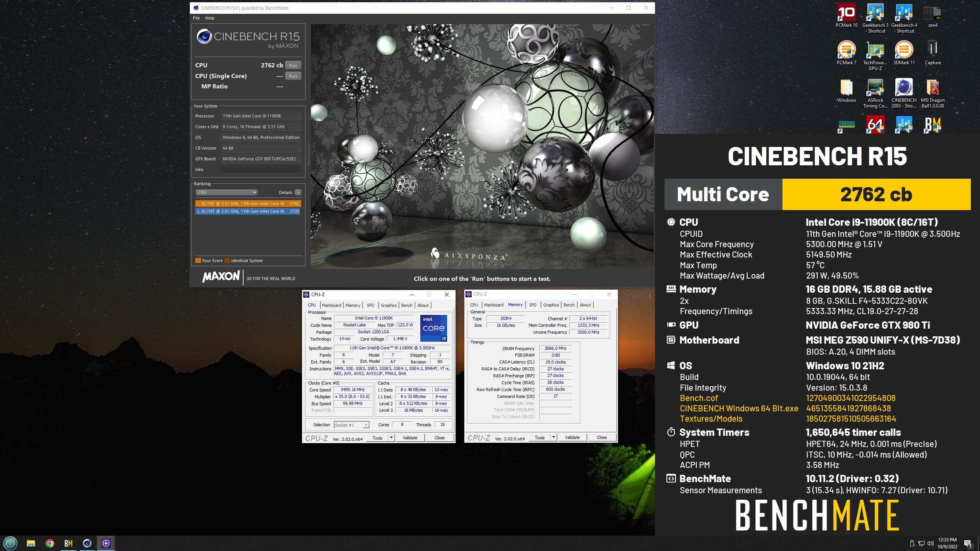Open Tools dropdown arrow in CPU-Z CPU window
980x551 pixels.
pos(391,437)
